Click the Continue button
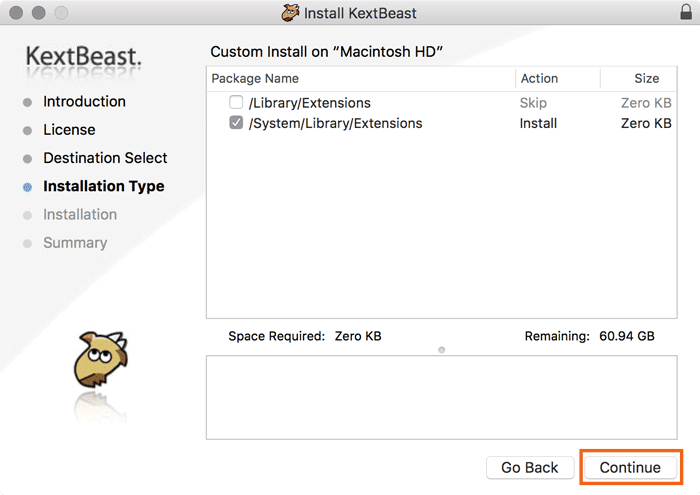Viewport: 700px width, 495px height. (x=630, y=467)
